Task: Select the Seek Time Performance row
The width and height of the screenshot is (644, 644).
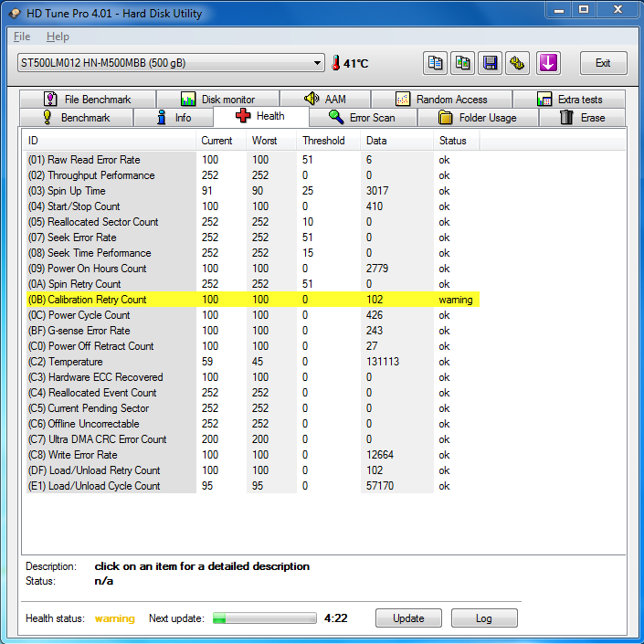Action: click(x=253, y=253)
